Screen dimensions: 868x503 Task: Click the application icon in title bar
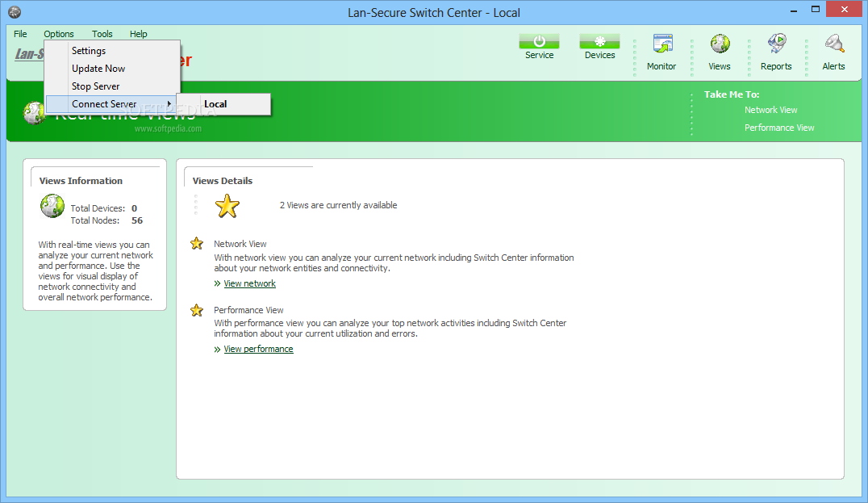[15, 11]
